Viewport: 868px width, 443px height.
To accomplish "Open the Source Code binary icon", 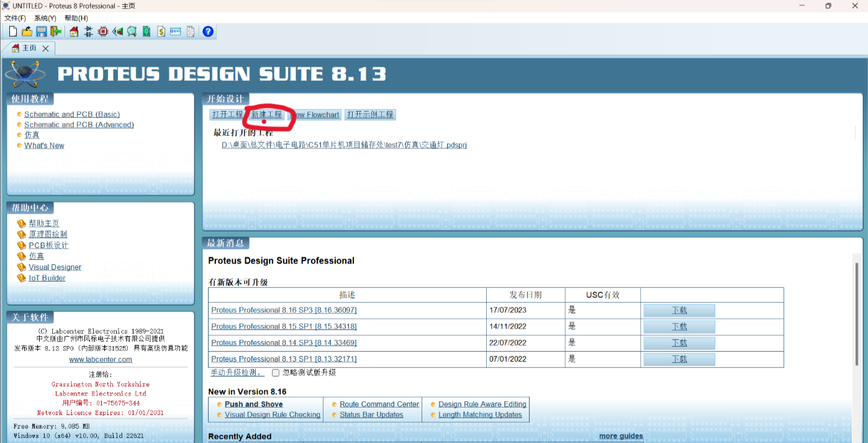I will pyautogui.click(x=175, y=32).
